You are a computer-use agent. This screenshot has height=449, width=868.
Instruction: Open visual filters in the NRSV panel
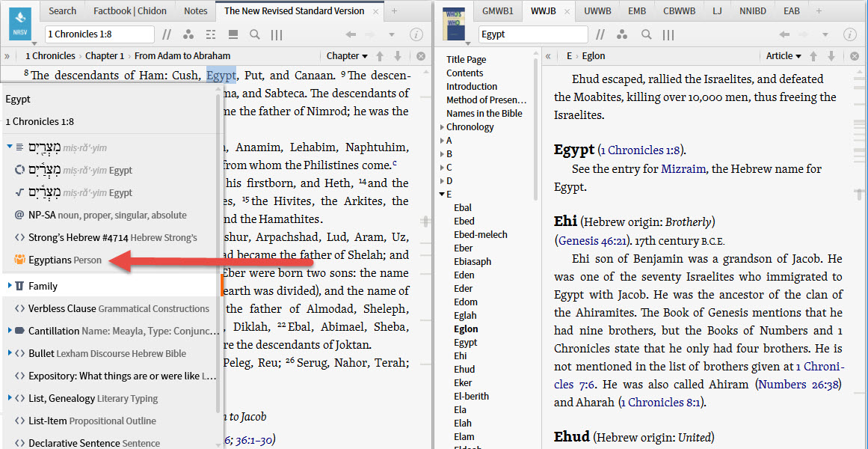point(188,34)
